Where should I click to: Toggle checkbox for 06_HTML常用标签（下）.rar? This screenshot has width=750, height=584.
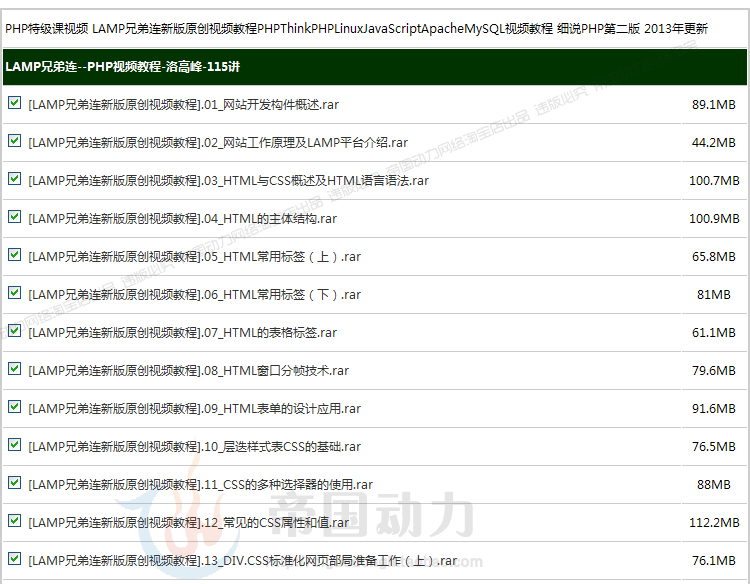[14, 292]
